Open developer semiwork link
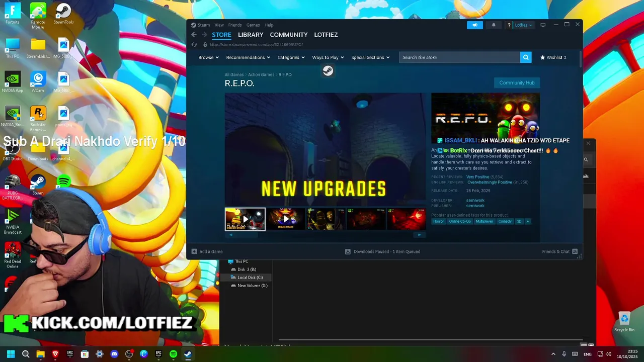This screenshot has height=362, width=644. click(475, 201)
